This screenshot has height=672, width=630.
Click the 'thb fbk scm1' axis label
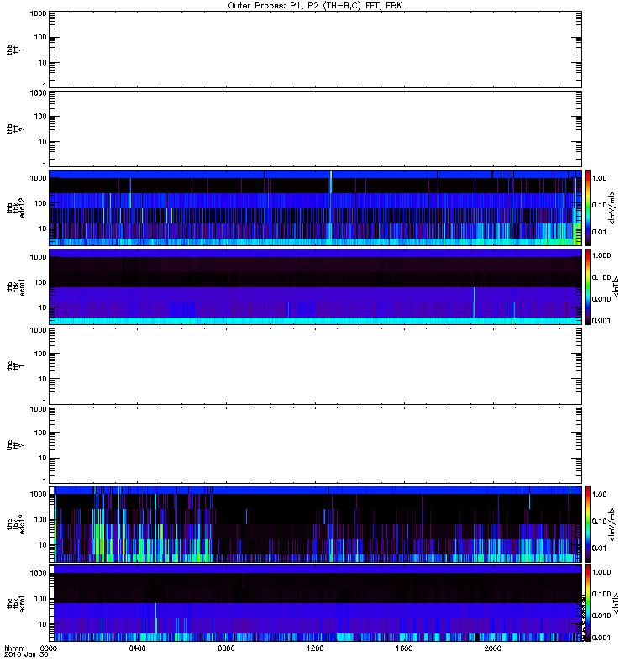click(16, 286)
